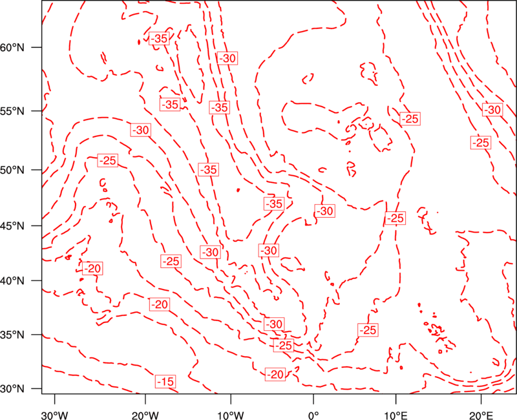Select the 20°W longitude axis label
This screenshot has height=420, width=517.
(145, 415)
